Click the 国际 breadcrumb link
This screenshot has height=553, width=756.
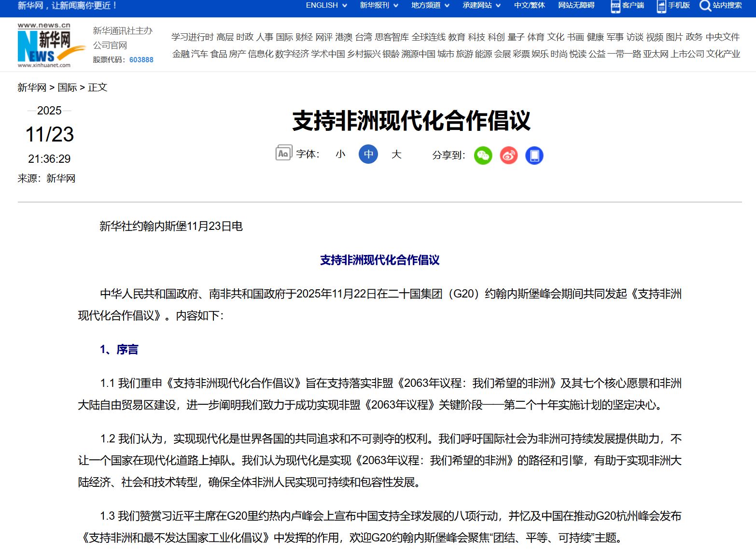[x=67, y=87]
